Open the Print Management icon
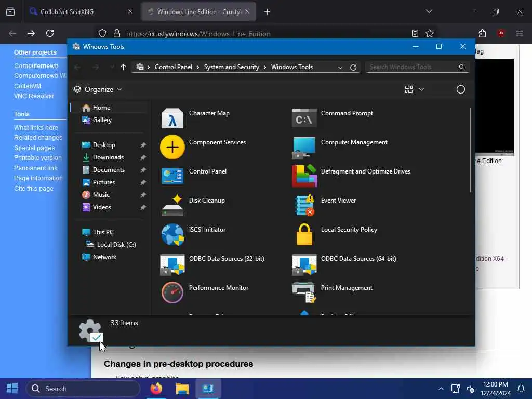 pyautogui.click(x=304, y=292)
